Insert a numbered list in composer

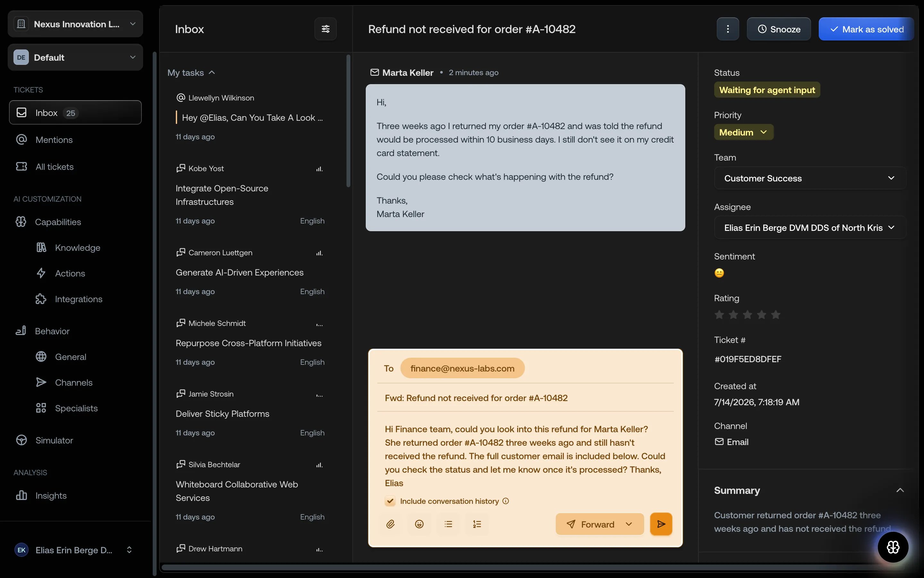[x=477, y=524]
